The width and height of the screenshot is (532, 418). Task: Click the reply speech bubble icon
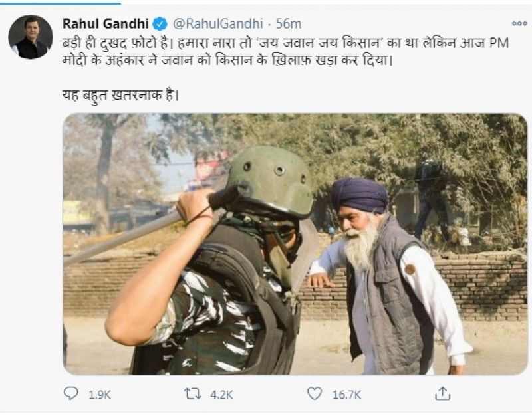70,394
